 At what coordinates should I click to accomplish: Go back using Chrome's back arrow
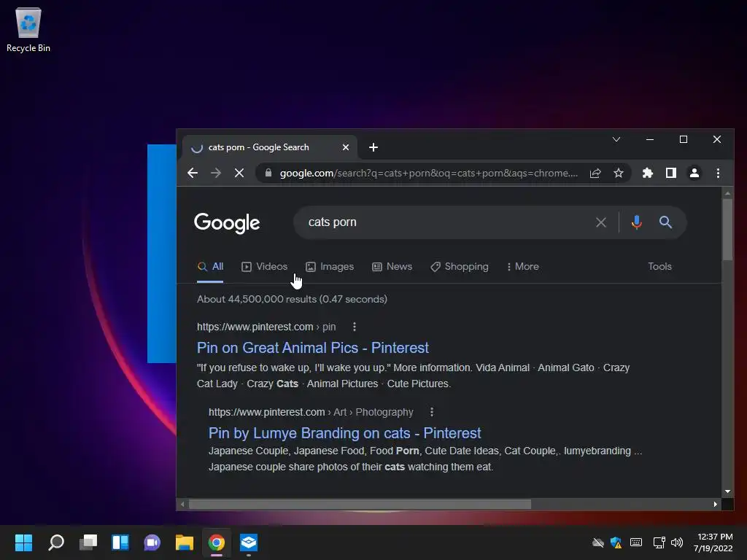[x=193, y=173]
